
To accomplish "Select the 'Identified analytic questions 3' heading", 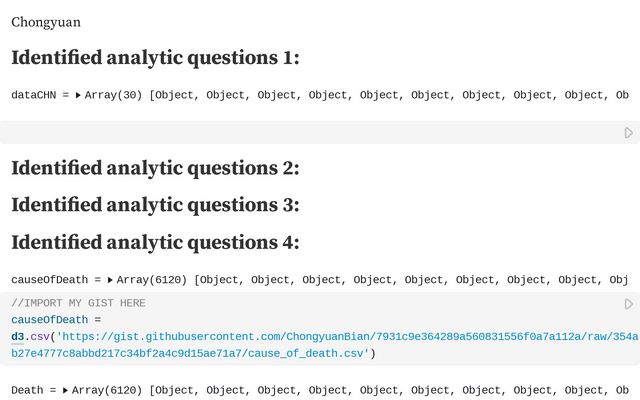I will [155, 205].
